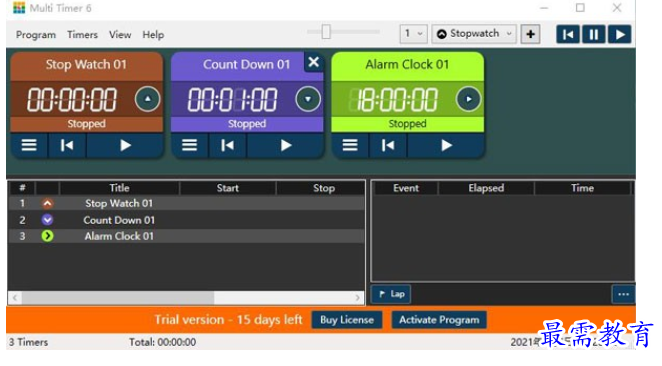
Task: Select Alarm Clock 01 row in list
Action: [x=186, y=236]
